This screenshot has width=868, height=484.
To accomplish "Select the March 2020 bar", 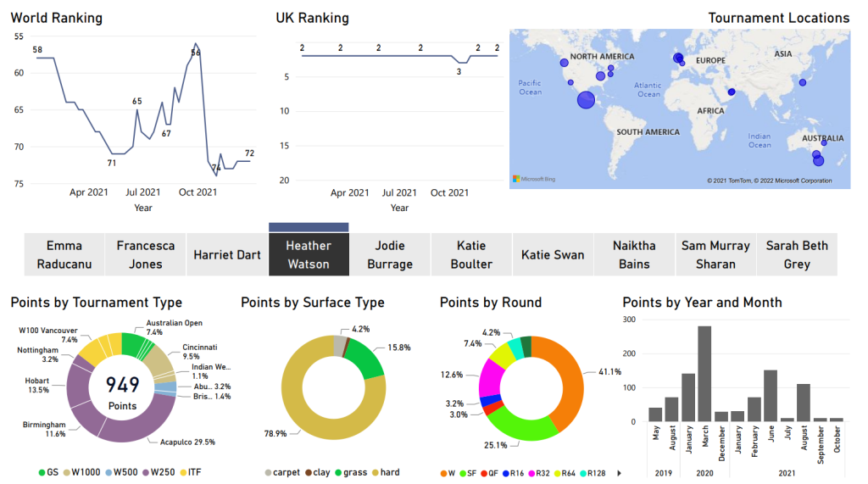I will pos(704,373).
